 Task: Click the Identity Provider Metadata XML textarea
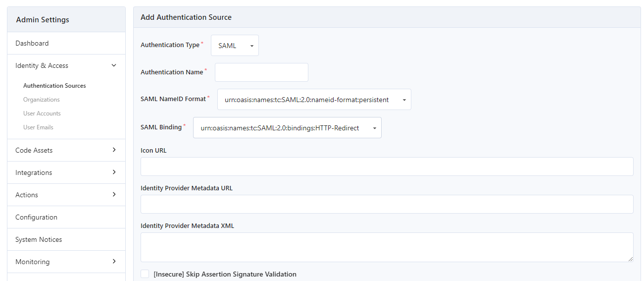[387, 247]
